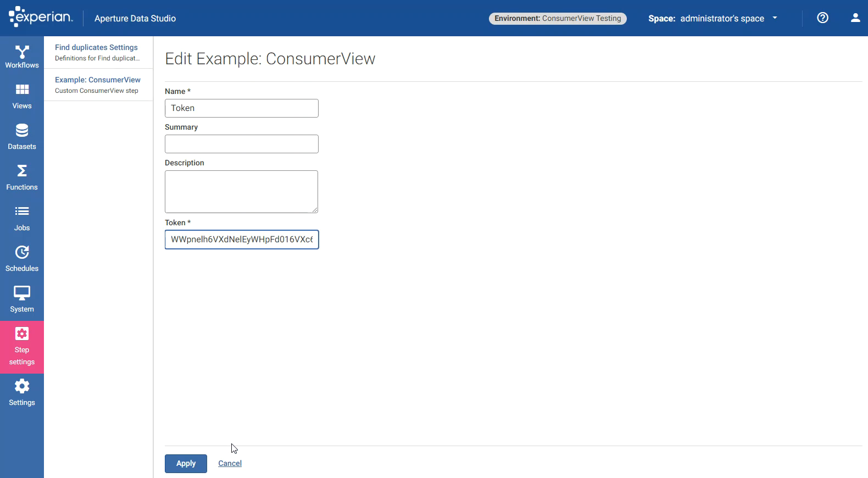This screenshot has height=478, width=868.
Task: Open the user account icon
Action: pos(855,18)
